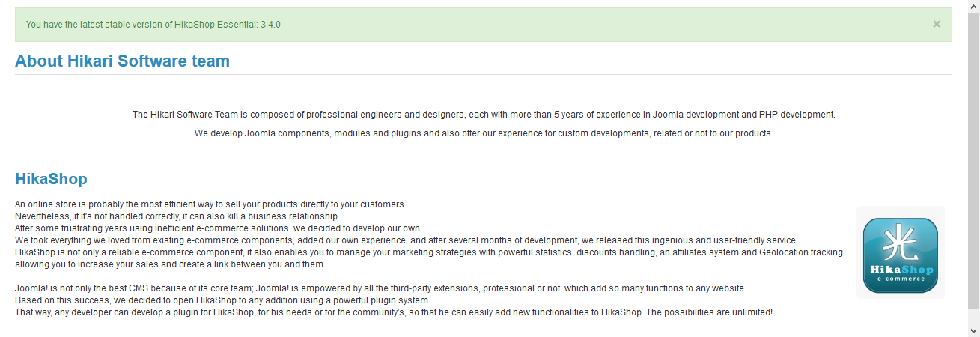Dismiss the HikaShop version alert

tap(936, 24)
